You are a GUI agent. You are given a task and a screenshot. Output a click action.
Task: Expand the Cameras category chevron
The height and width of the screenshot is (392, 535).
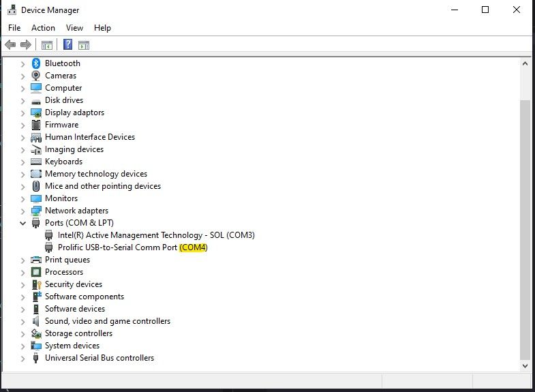click(x=22, y=76)
